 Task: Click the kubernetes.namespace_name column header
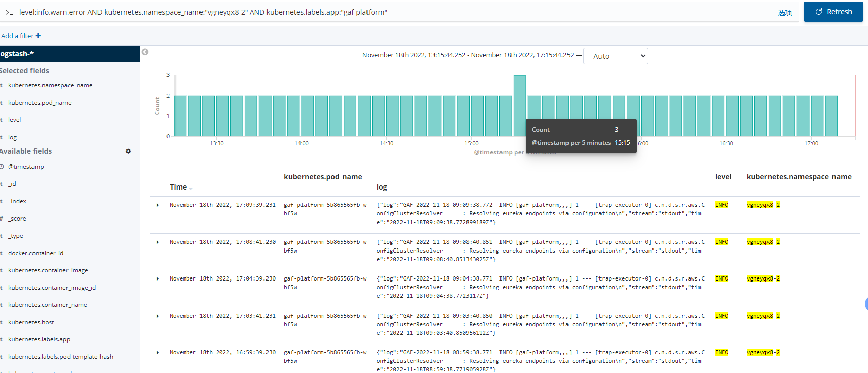[x=799, y=177]
